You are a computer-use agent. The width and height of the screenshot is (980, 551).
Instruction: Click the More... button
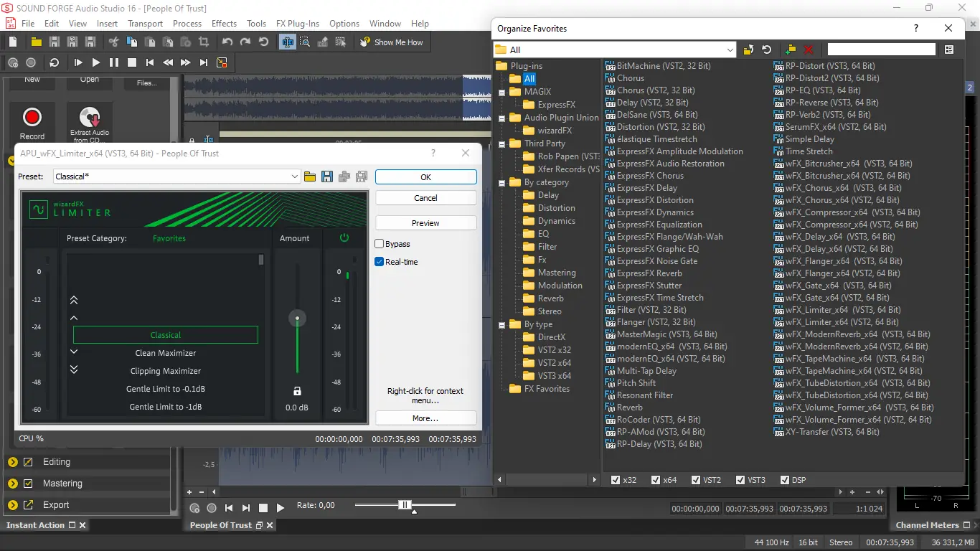click(425, 418)
